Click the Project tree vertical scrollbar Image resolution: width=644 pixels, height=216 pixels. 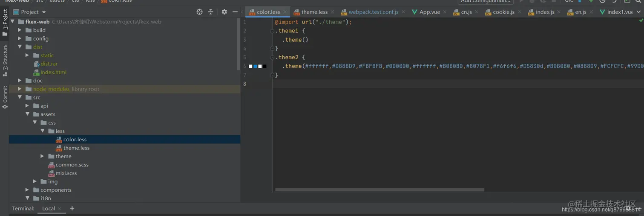point(239,44)
